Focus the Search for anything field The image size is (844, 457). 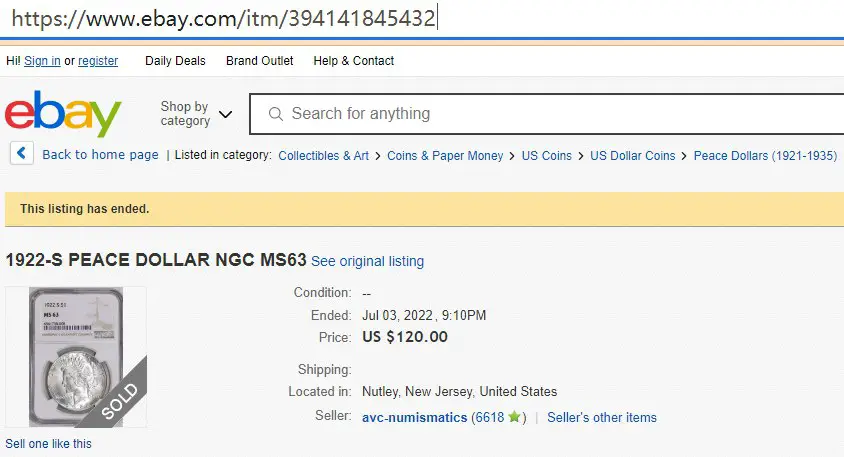tap(546, 114)
